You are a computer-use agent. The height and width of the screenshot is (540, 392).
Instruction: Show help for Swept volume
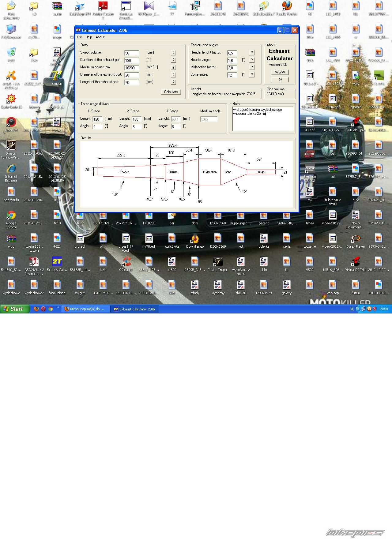[173, 53]
